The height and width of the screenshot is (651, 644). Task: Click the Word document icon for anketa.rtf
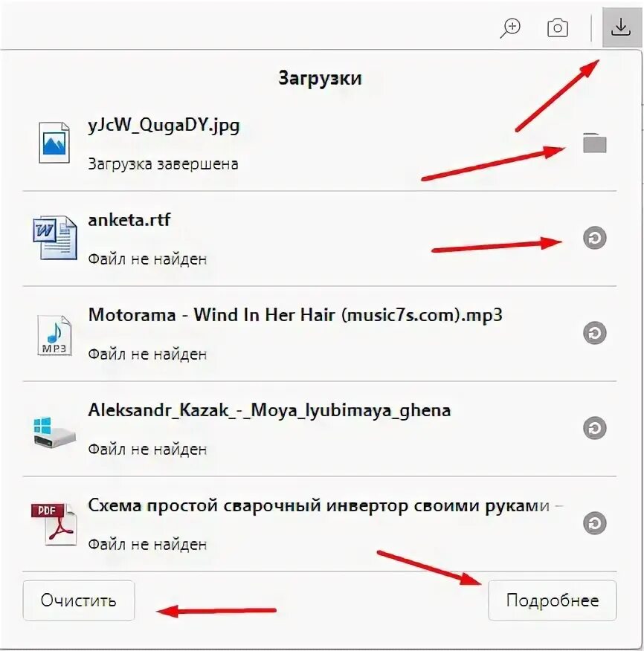tap(55, 238)
